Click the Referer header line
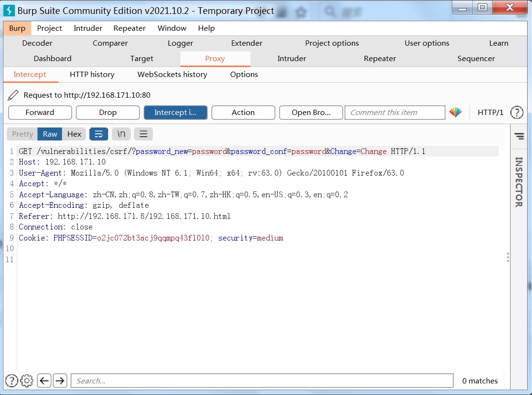This screenshot has height=395, width=532. [x=124, y=217]
